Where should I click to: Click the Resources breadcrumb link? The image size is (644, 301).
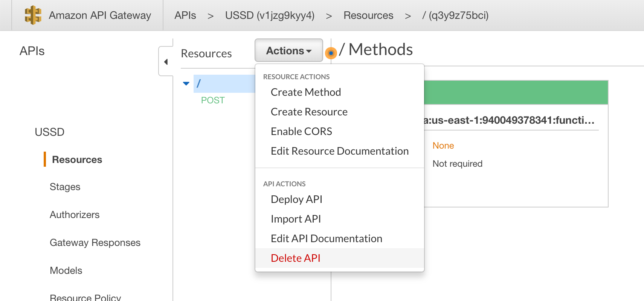(x=368, y=15)
